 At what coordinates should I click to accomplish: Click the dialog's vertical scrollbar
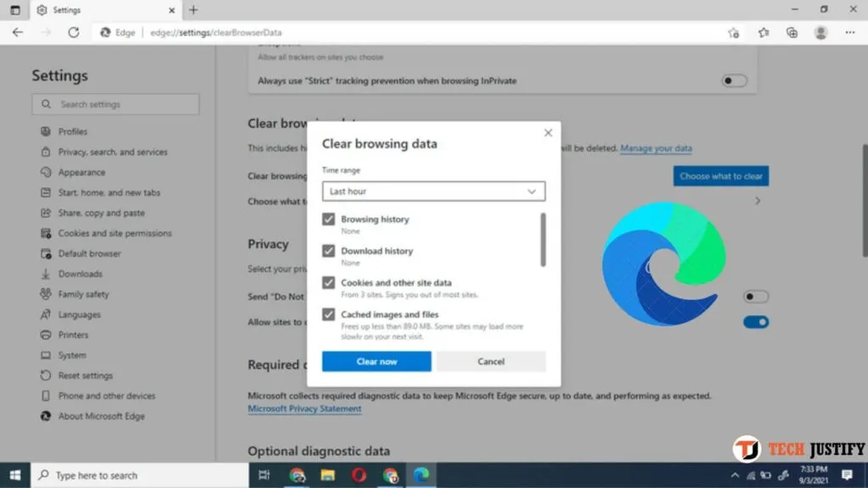(x=542, y=240)
